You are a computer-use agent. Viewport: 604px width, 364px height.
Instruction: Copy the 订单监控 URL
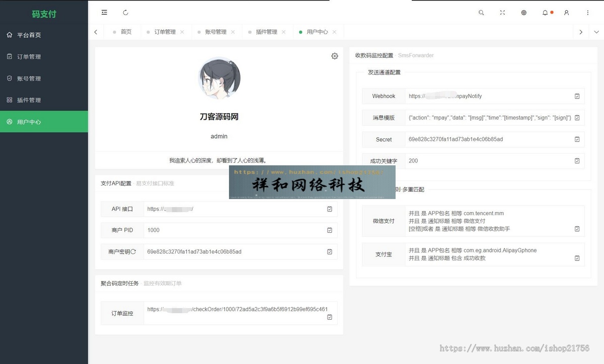click(330, 317)
